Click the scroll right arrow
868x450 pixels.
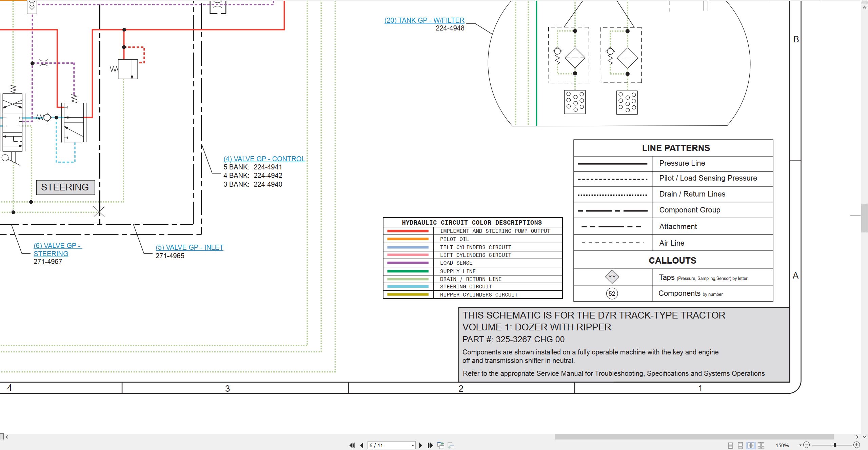(857, 437)
